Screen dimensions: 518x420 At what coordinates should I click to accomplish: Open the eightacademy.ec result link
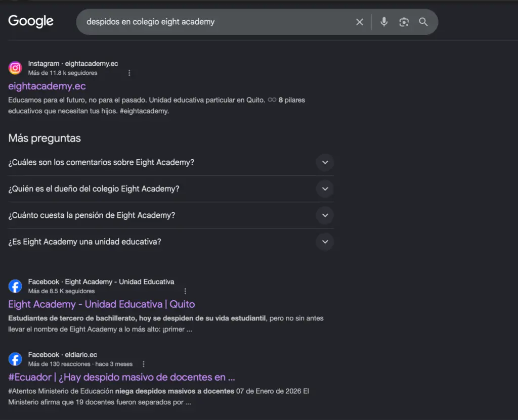(x=47, y=86)
